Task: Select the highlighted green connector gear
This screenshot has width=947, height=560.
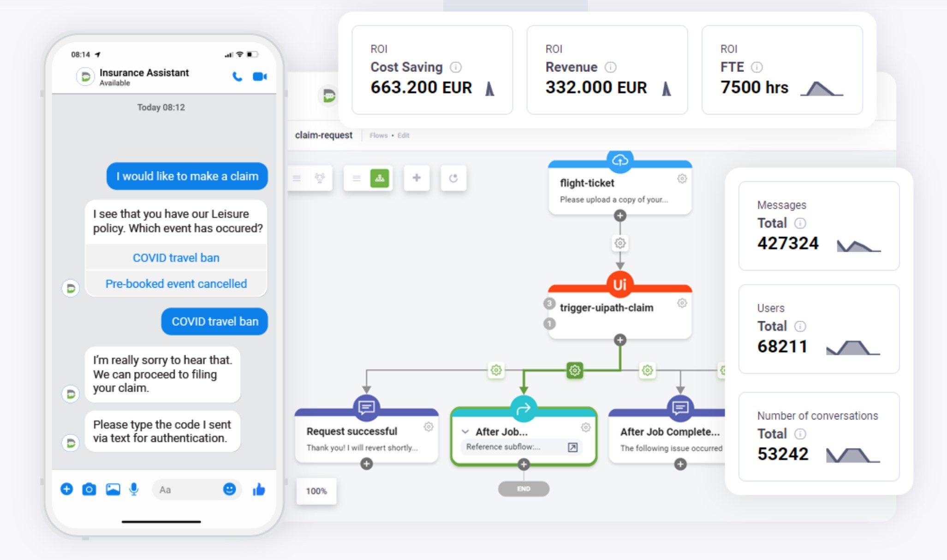Action: tap(574, 370)
